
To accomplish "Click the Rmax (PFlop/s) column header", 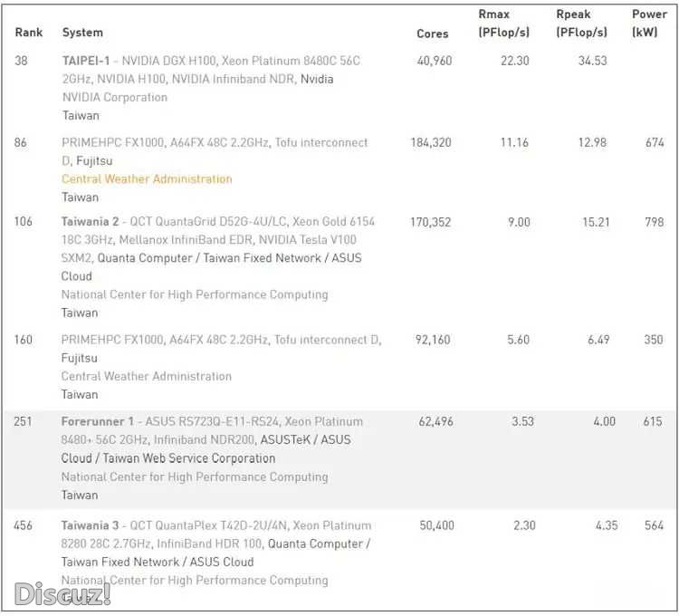I will (x=503, y=24).
